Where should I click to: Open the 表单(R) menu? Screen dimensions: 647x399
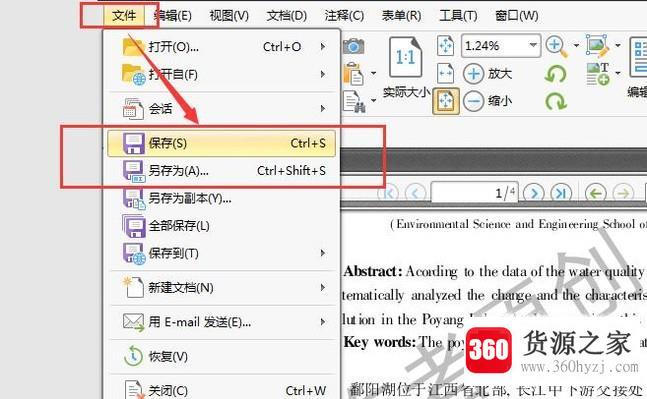click(401, 16)
